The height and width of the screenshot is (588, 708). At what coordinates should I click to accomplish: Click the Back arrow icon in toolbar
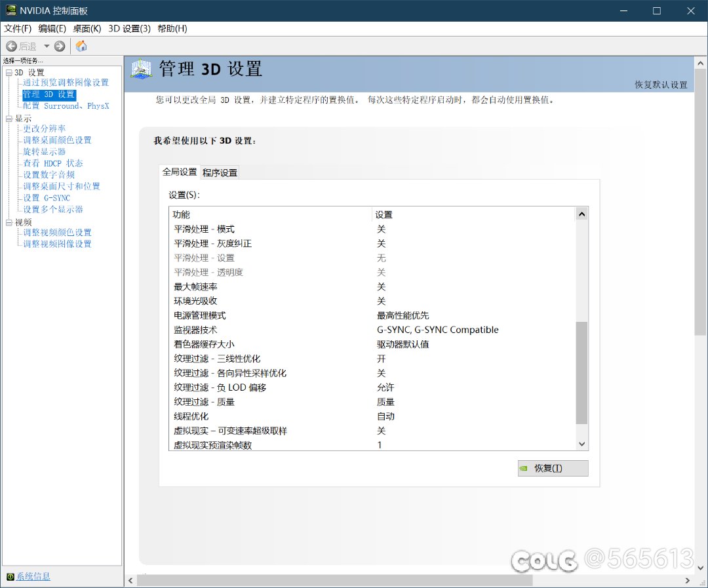coord(11,46)
